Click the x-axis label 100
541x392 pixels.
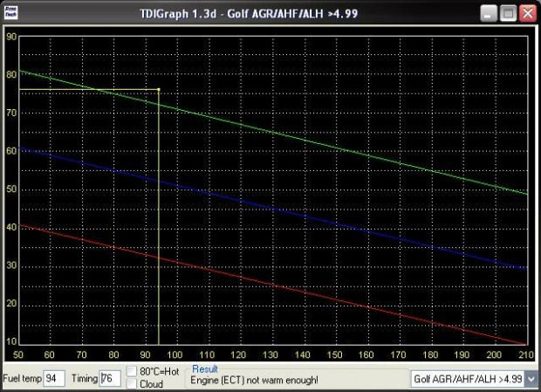[175, 354]
